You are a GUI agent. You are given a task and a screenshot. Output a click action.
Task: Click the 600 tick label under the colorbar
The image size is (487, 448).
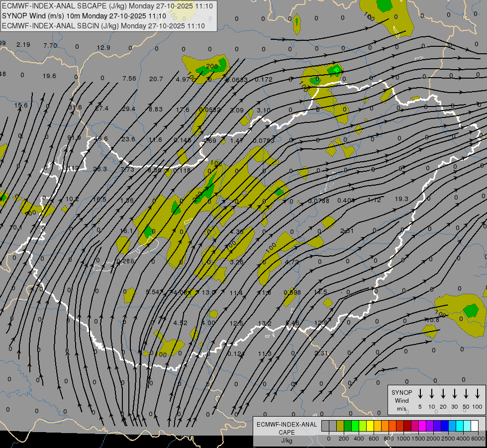[374, 439]
